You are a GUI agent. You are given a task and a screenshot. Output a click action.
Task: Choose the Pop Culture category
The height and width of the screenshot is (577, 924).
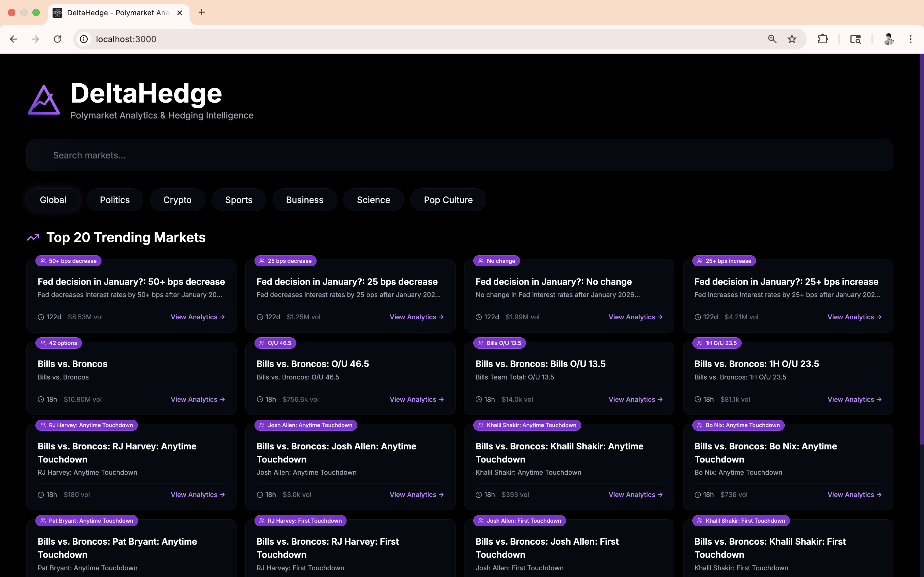pos(448,200)
